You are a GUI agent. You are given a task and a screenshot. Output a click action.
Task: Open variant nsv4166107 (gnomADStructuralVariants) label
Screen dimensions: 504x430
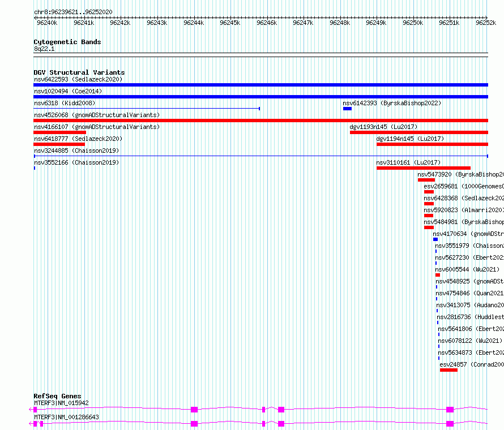[x=97, y=127]
